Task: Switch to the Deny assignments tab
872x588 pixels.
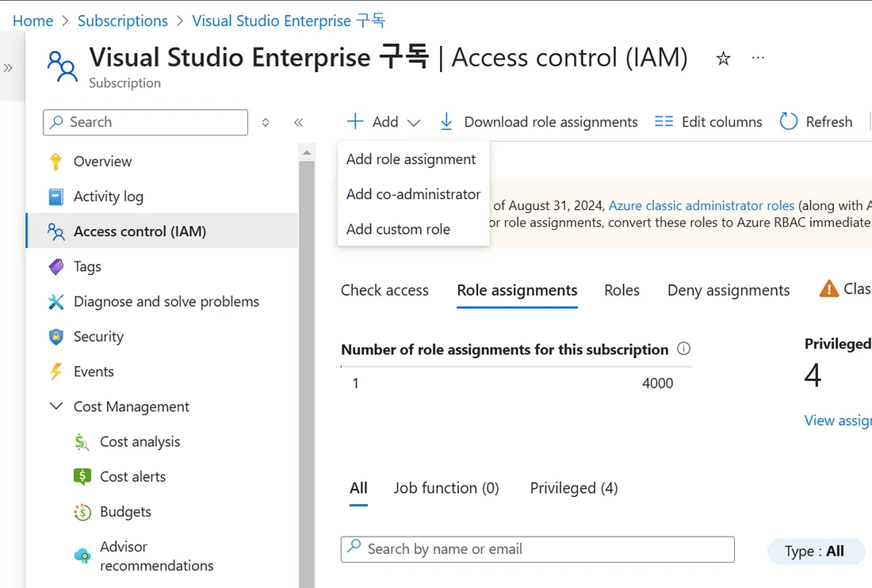Action: [x=728, y=290]
